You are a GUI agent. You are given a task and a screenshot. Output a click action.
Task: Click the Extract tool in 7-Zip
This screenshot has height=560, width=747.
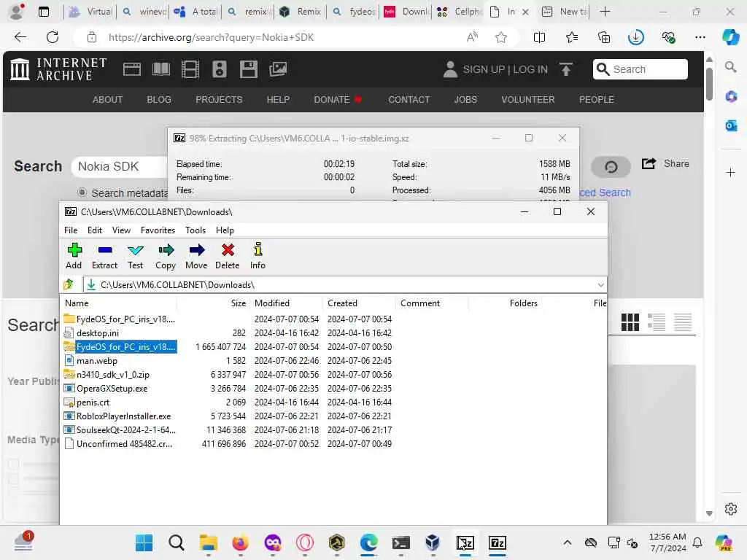[104, 256]
